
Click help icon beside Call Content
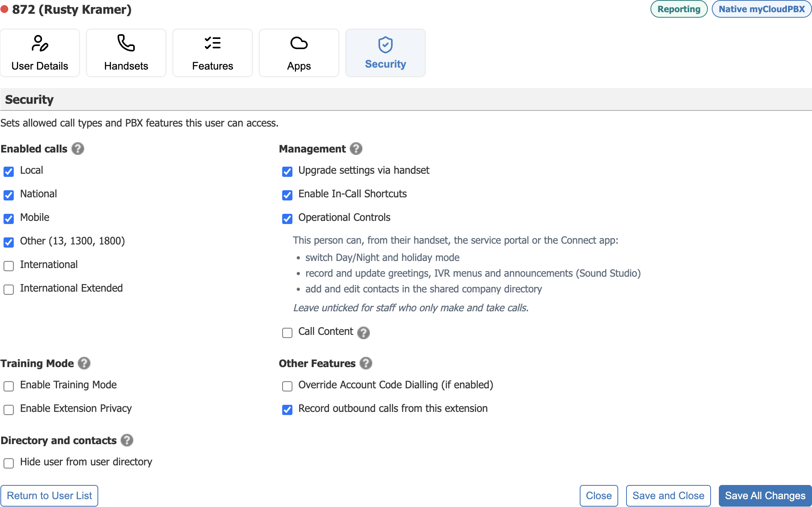click(x=364, y=332)
